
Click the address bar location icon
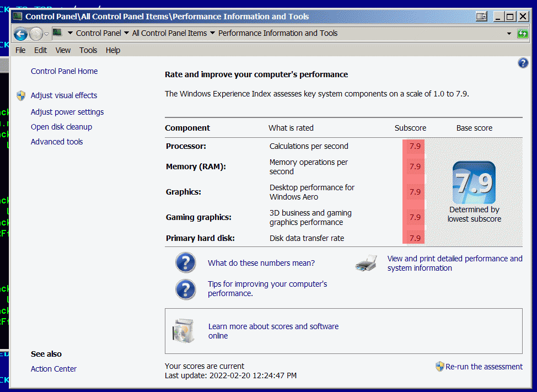57,33
